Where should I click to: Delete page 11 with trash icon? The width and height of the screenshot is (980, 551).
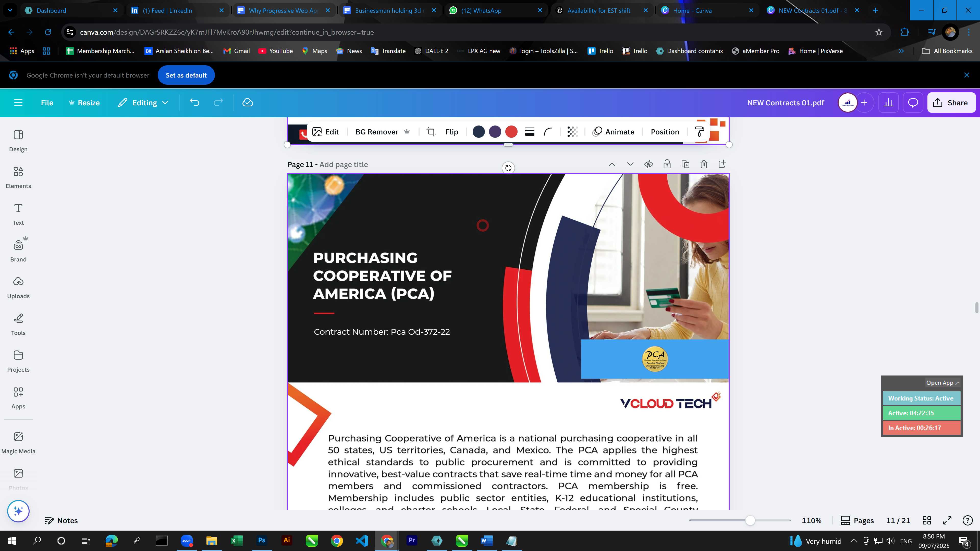coord(703,164)
